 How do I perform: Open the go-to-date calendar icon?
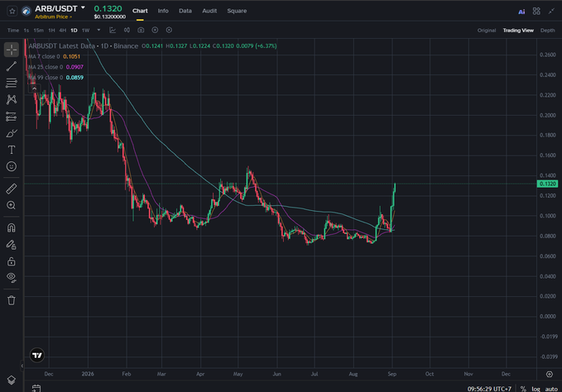[x=36, y=388]
